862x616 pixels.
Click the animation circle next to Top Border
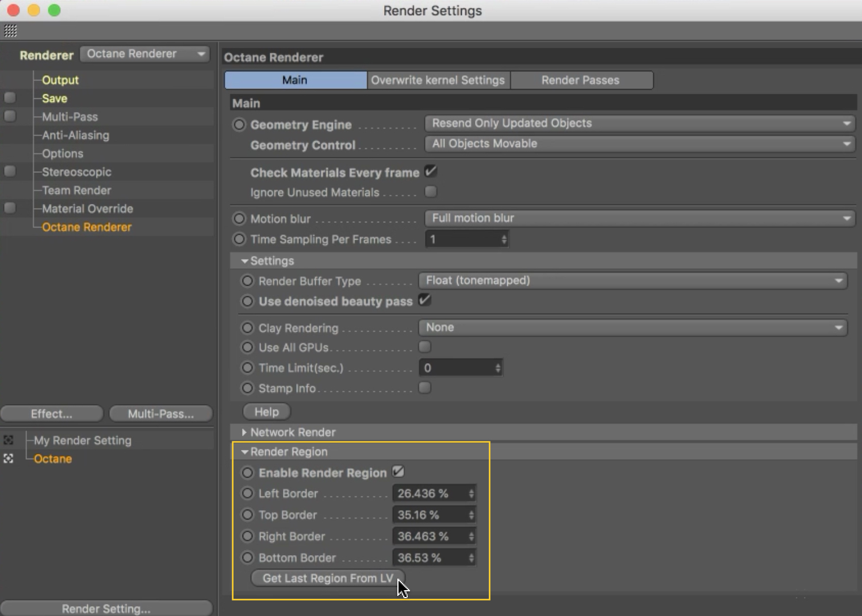[x=247, y=515]
